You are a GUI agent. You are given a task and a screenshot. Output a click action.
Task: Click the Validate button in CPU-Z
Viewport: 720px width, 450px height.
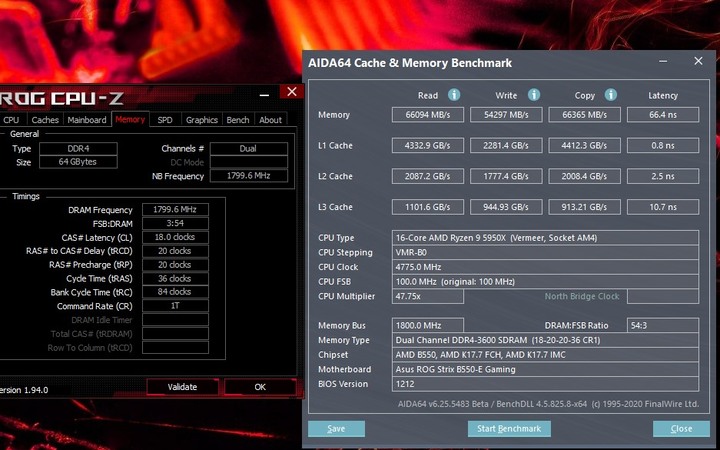pos(182,387)
